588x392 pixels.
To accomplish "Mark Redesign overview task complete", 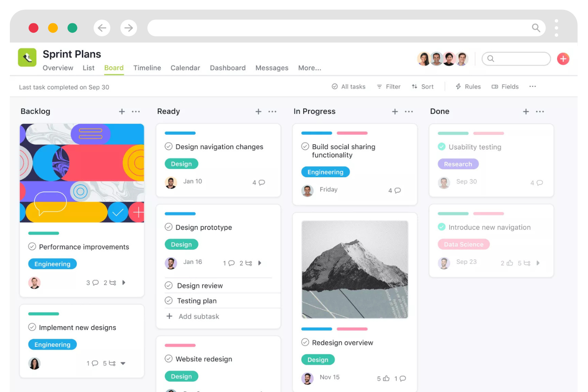I will coord(305,342).
